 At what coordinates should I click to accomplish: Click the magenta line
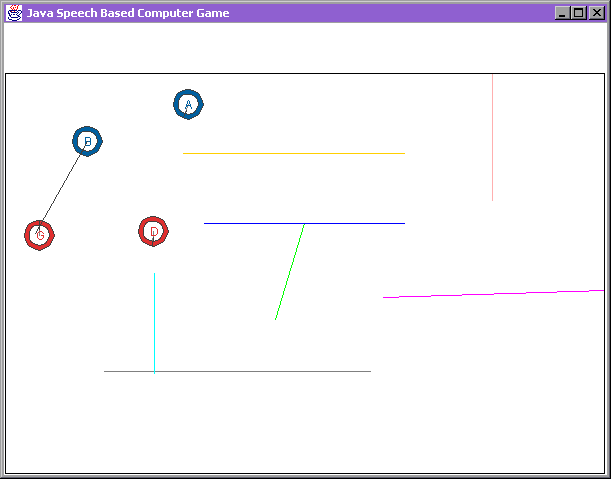(493, 294)
